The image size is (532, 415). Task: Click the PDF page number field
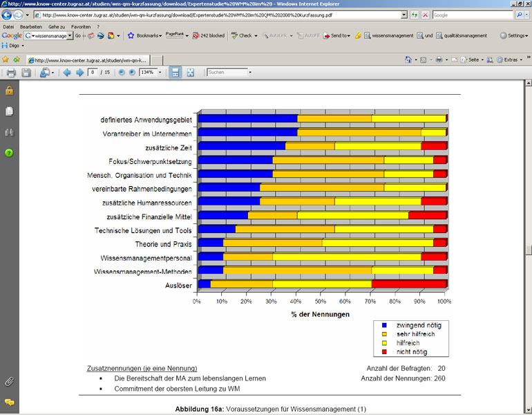[93, 73]
